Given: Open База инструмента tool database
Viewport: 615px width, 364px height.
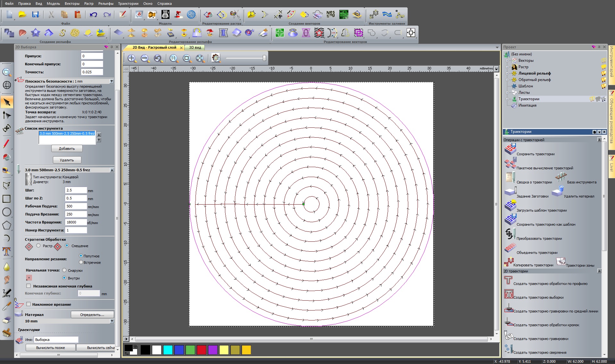Looking at the screenshot, I should click(561, 177).
